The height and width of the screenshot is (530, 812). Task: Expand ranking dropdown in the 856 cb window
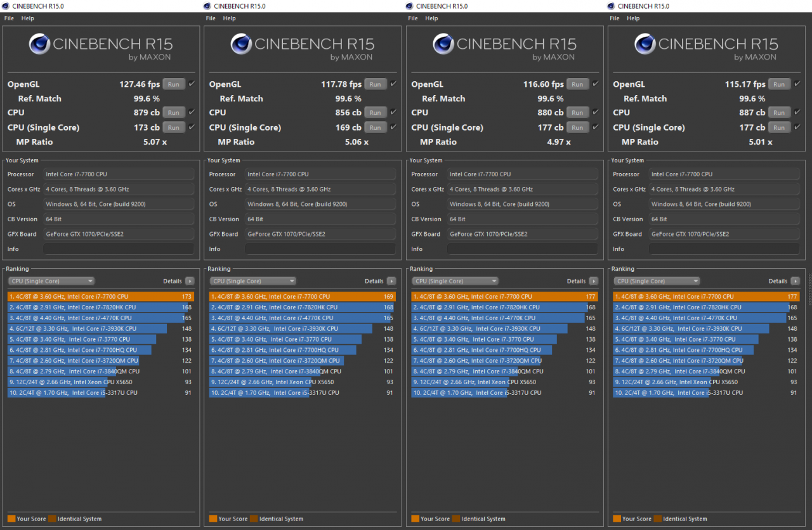(x=253, y=281)
